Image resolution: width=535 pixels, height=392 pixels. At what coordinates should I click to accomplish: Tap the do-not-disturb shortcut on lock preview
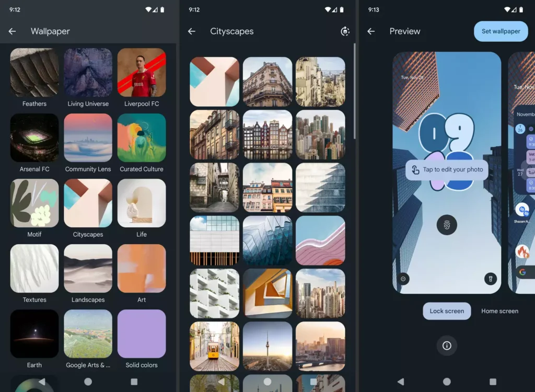click(403, 279)
